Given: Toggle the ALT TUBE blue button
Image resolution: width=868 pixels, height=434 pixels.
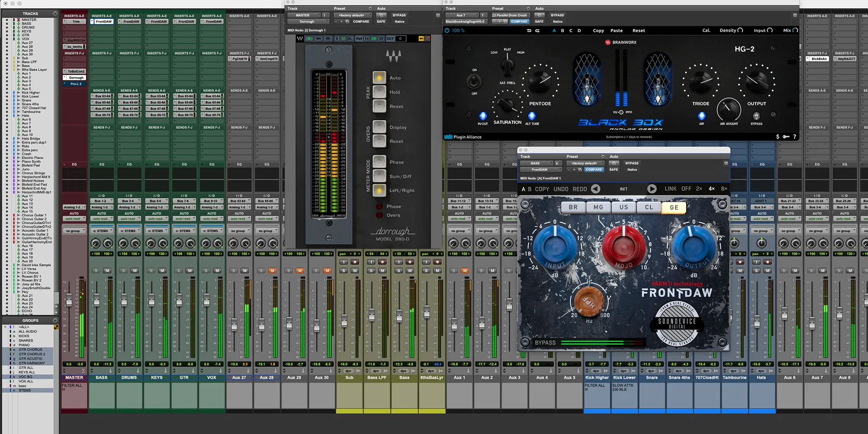Looking at the screenshot, I should point(532,116).
